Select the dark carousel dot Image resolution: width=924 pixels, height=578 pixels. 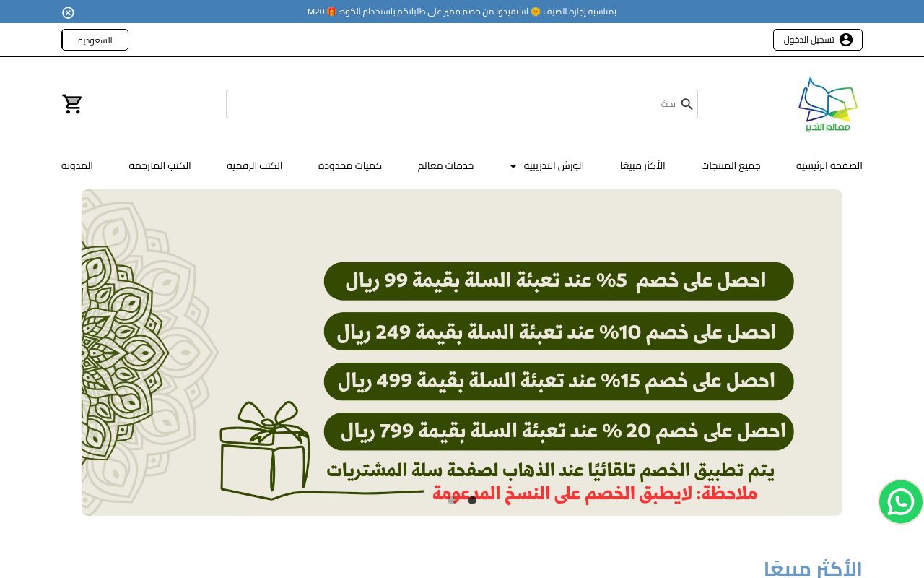[472, 500]
